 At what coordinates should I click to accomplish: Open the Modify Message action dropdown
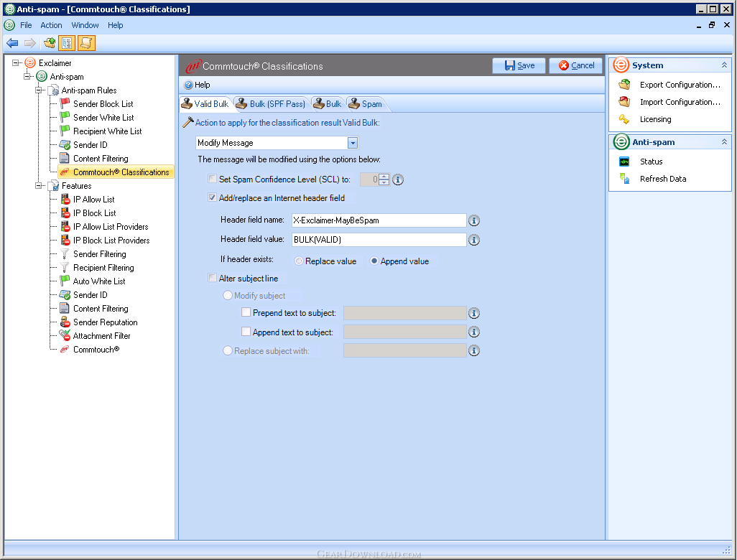pyautogui.click(x=353, y=143)
